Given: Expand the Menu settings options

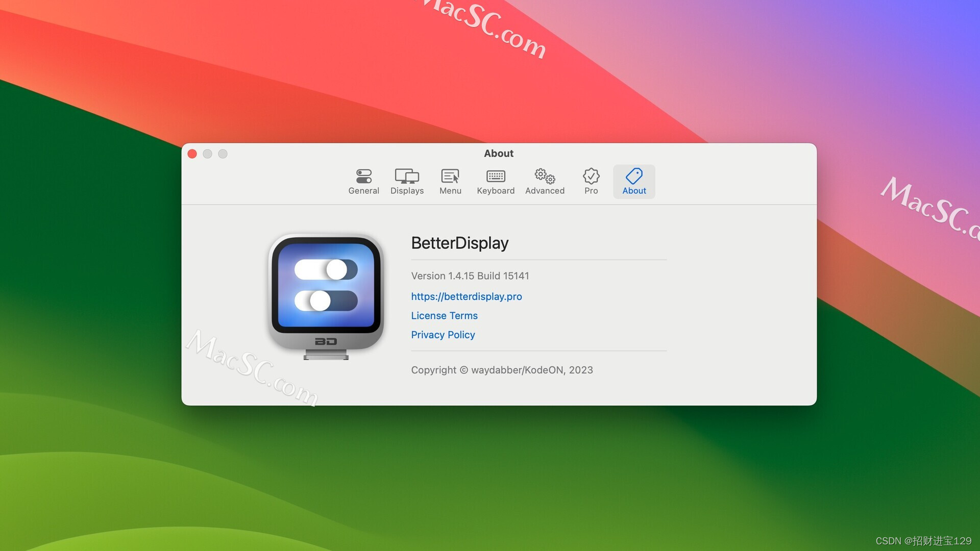Looking at the screenshot, I should pos(450,180).
